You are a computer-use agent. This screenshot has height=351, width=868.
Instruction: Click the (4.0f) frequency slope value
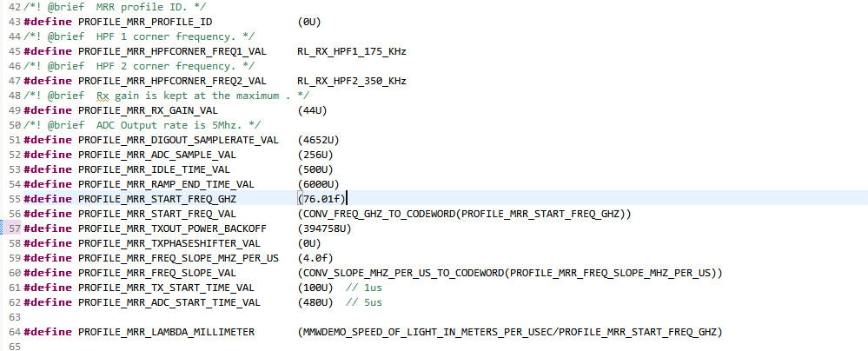click(315, 258)
